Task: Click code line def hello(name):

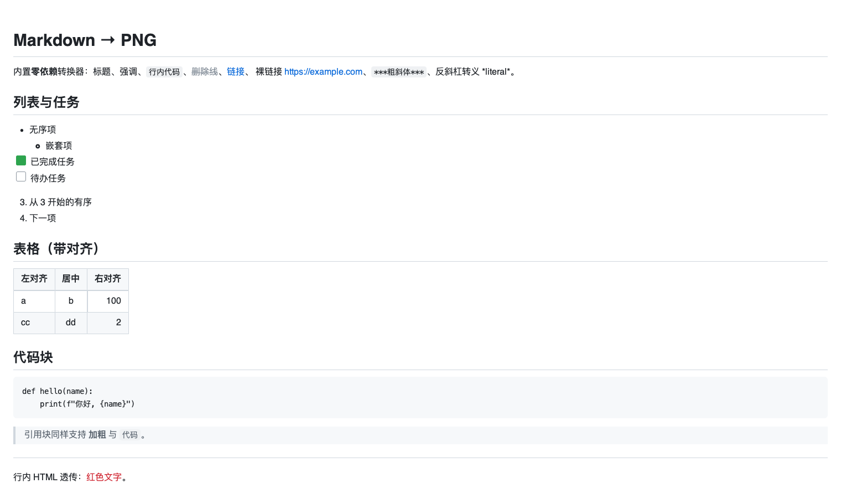Action: 58,391
